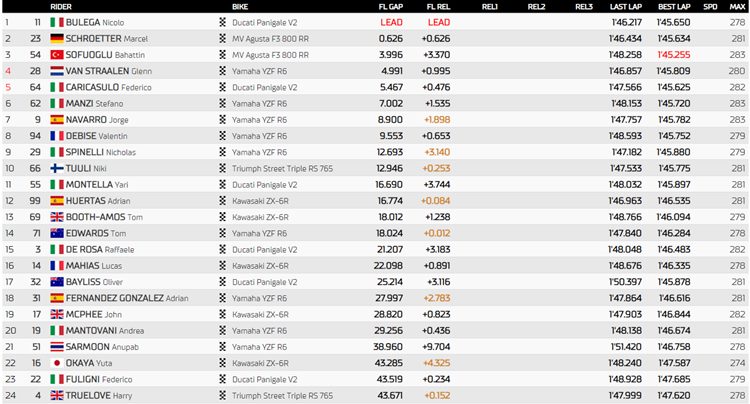750x404 pixels.
Task: Select rider name MANZI Stefano
Action: pos(95,103)
